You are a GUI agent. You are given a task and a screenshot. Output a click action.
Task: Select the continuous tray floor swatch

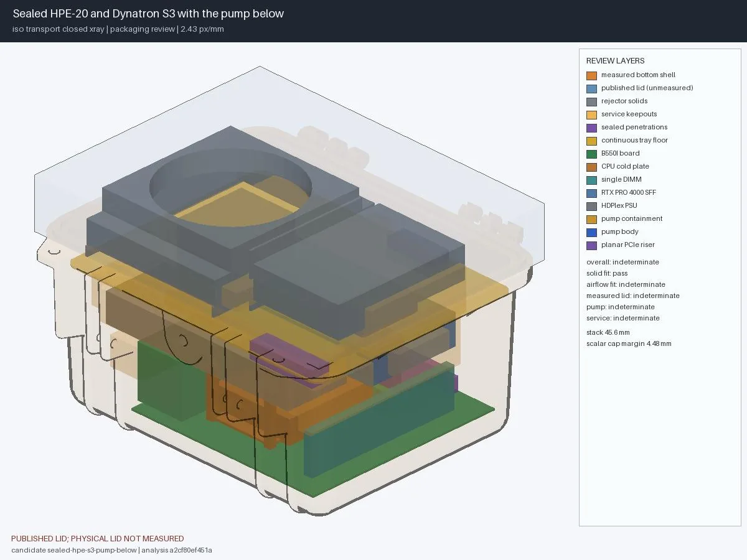click(x=591, y=141)
